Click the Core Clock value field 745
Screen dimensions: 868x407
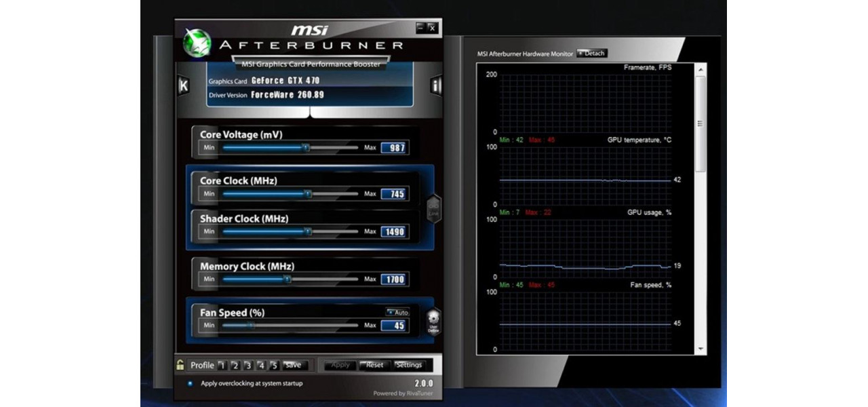pos(393,194)
